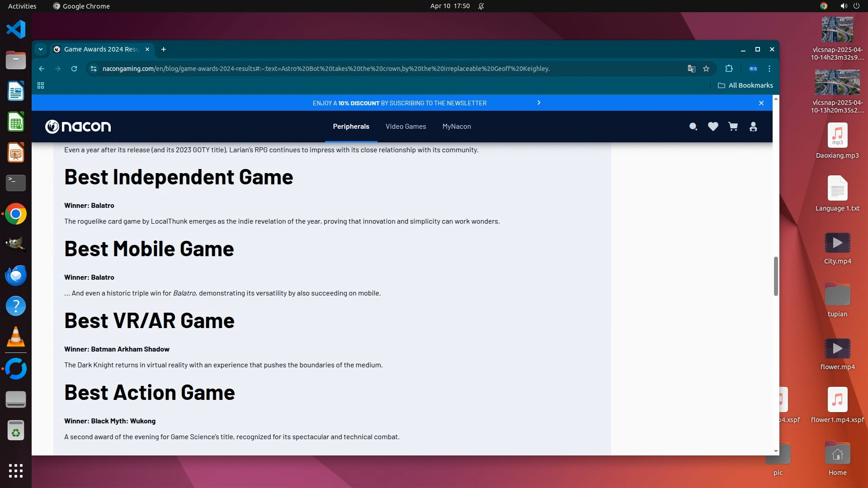
Task: Expand newsletter banner chevron arrow
Action: coord(538,103)
